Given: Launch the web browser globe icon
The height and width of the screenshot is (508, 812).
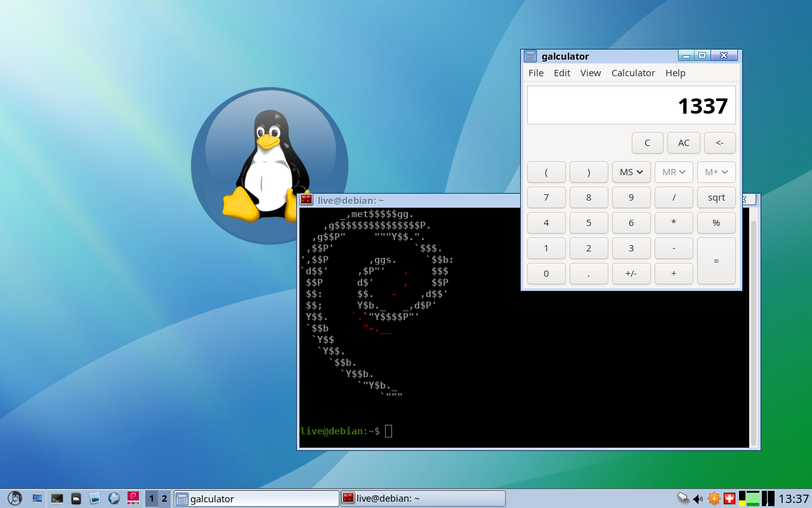Looking at the screenshot, I should 114,498.
